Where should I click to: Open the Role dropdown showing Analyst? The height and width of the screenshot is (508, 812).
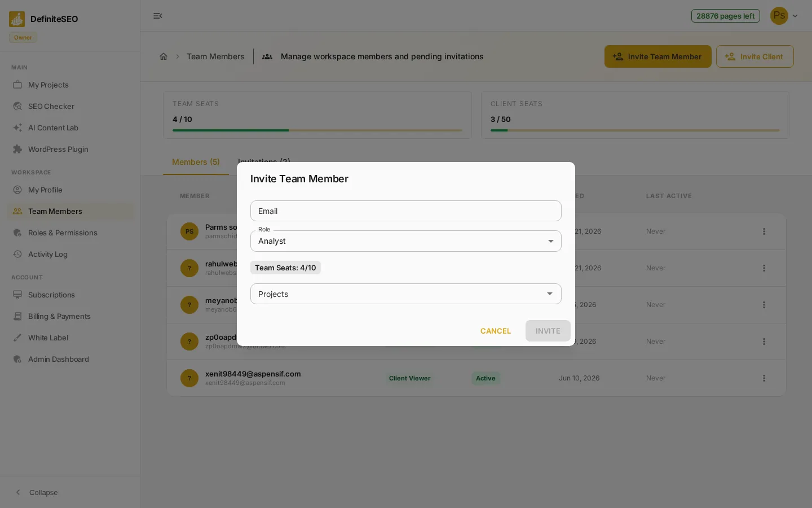(406, 241)
